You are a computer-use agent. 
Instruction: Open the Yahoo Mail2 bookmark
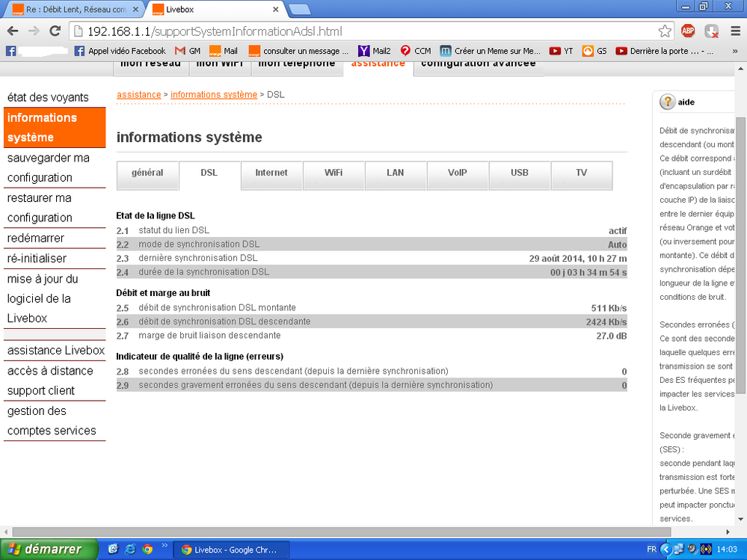click(375, 51)
